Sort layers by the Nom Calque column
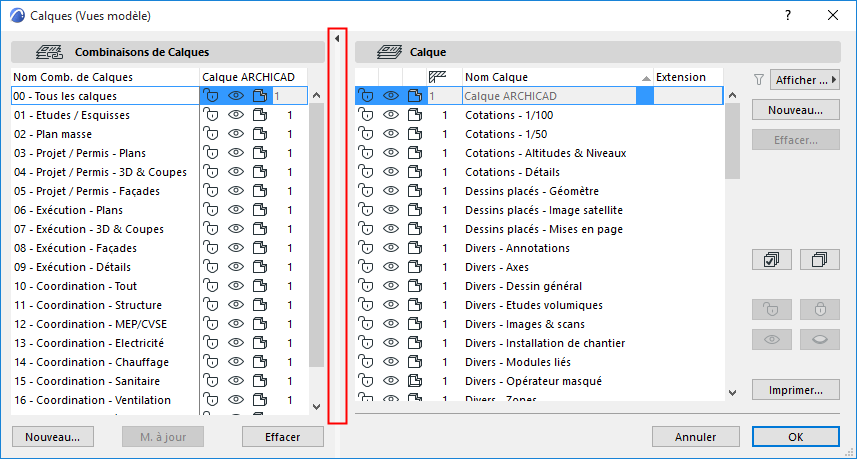 pos(555,77)
